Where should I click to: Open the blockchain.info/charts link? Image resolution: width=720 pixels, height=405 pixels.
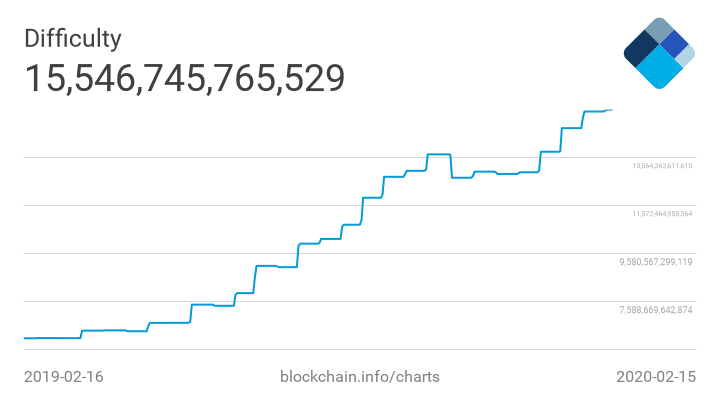tap(360, 377)
